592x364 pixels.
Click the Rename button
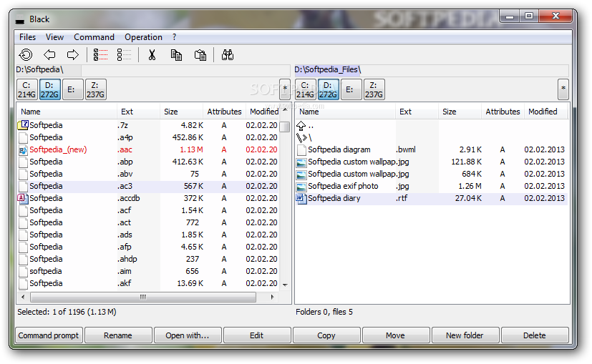coord(118,335)
